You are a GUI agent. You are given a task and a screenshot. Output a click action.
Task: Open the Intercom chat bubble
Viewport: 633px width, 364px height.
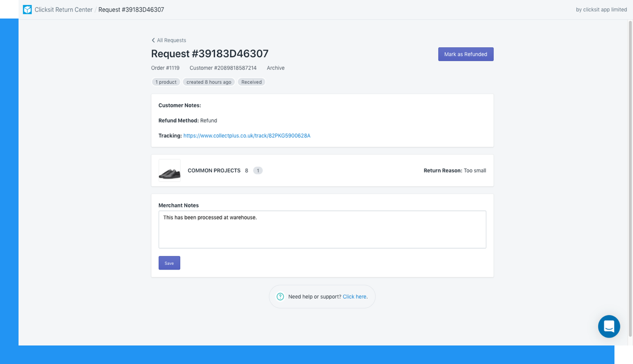pyautogui.click(x=608, y=326)
